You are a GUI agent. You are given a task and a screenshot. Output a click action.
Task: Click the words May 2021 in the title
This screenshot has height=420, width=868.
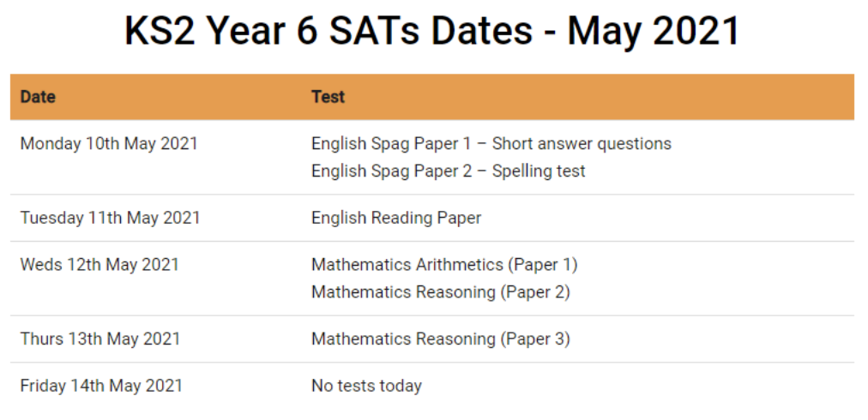coord(654,32)
